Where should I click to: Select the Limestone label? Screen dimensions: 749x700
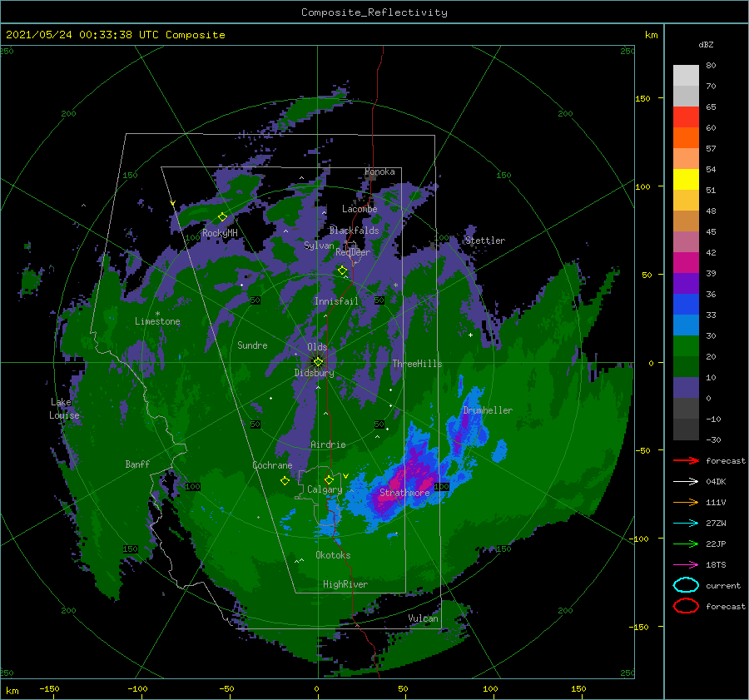pyautogui.click(x=157, y=321)
